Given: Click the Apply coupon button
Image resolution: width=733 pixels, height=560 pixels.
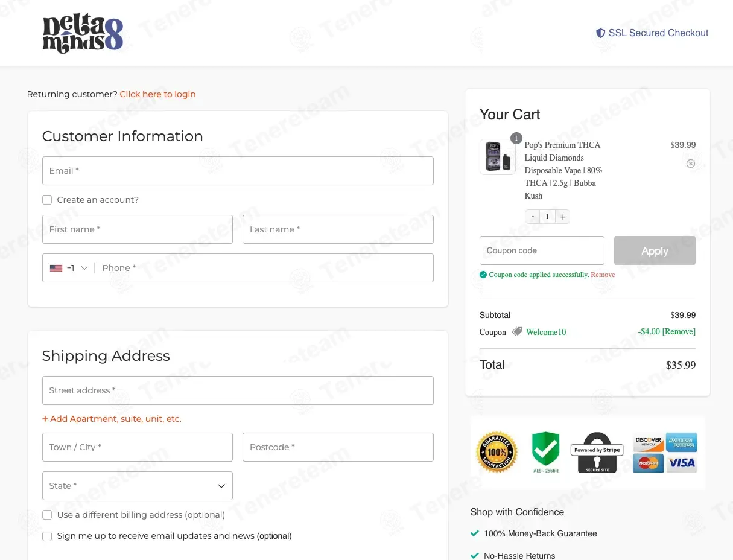Looking at the screenshot, I should (655, 250).
